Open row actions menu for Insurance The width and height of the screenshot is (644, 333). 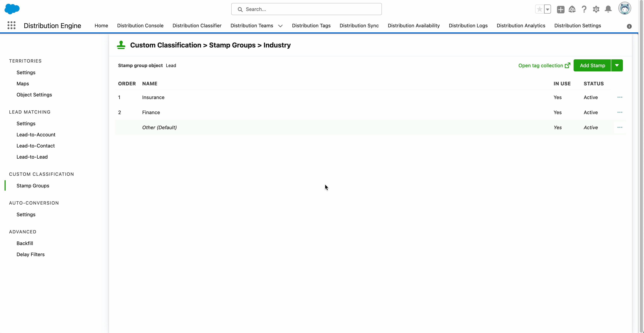tap(620, 97)
